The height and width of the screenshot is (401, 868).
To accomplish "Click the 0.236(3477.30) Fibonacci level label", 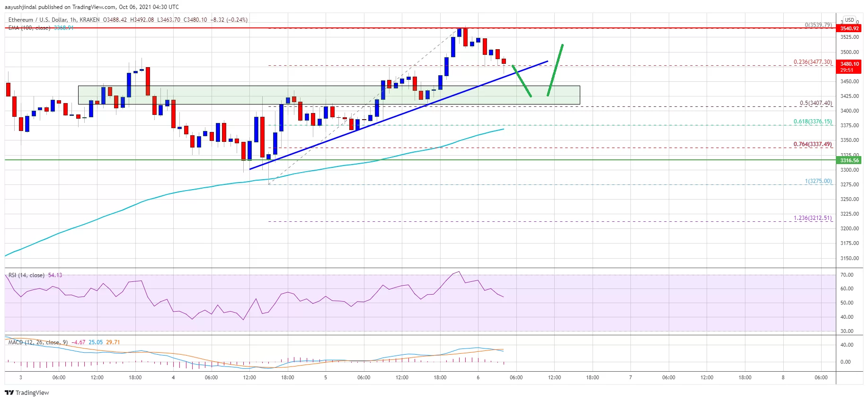I will pos(812,62).
